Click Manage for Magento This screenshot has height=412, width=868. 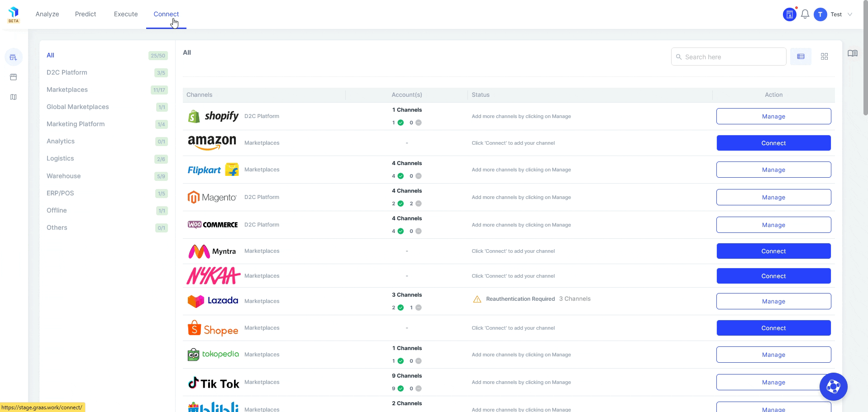pos(773,197)
